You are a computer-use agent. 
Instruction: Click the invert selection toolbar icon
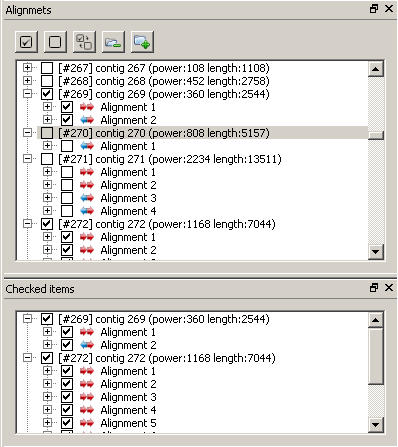pos(84,42)
